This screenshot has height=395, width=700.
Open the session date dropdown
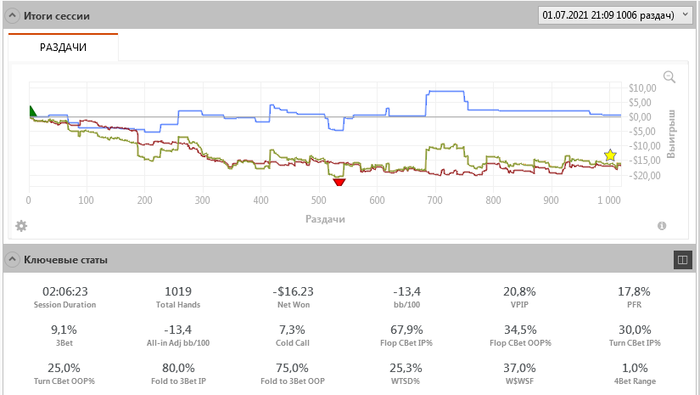point(615,15)
